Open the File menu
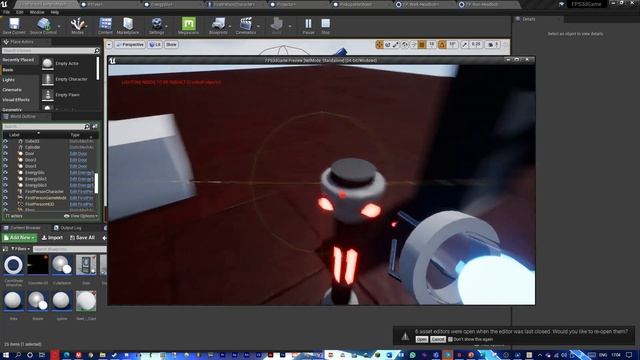The height and width of the screenshot is (360, 640). coord(7,12)
